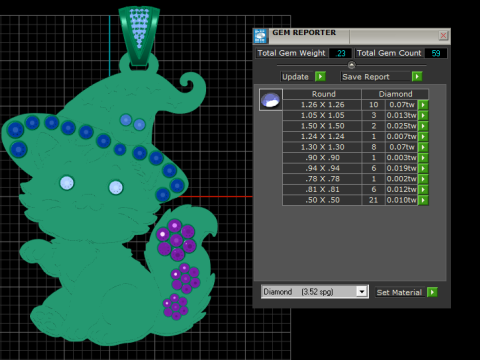
Task: Click the Save Report button
Action: click(x=376, y=77)
